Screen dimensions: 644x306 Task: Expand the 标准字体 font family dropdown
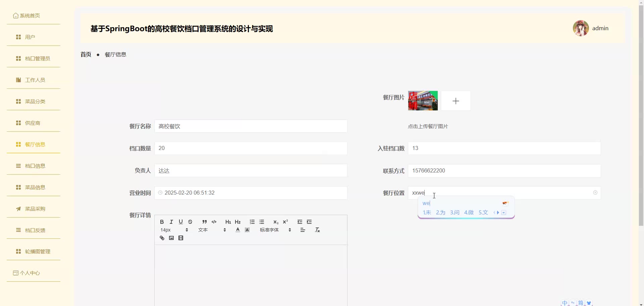click(x=275, y=230)
